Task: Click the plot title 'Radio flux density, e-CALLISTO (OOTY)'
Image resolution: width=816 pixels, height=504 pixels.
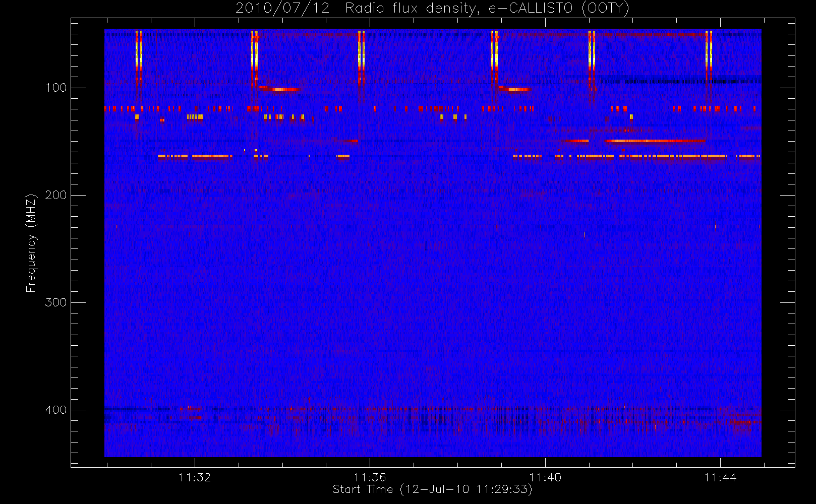Action: [487, 9]
